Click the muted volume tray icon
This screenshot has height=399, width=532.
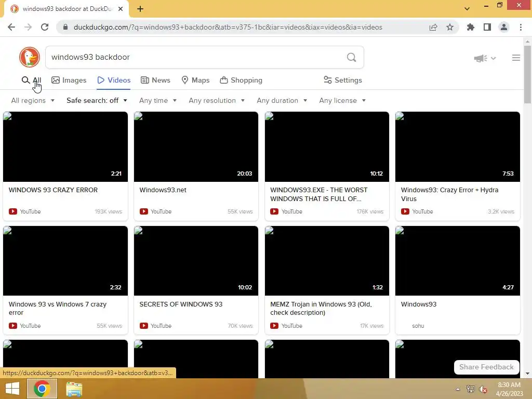[483, 389]
